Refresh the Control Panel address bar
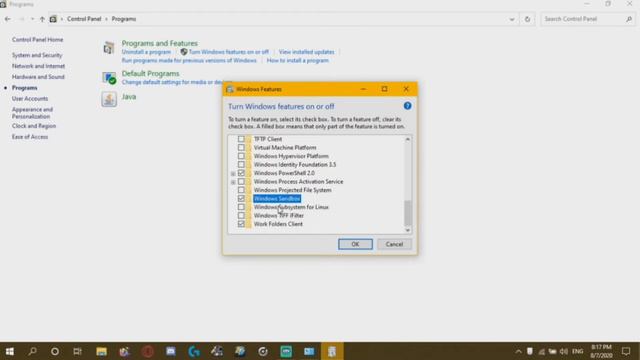The height and width of the screenshot is (360, 640). 527,19
